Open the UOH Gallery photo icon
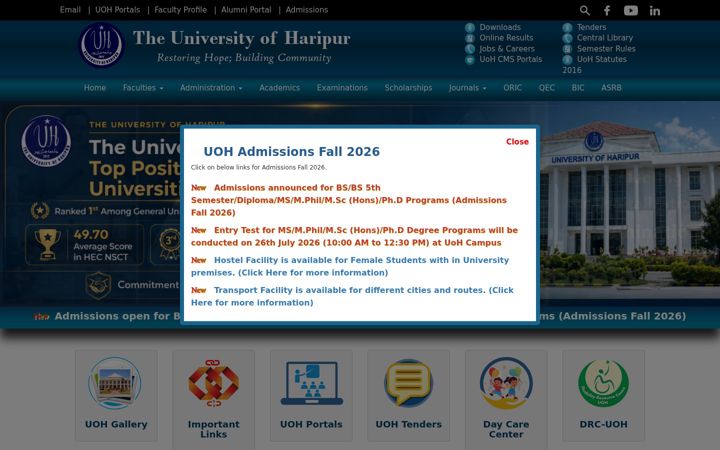Screen dimensions: 720x450 point(115,383)
